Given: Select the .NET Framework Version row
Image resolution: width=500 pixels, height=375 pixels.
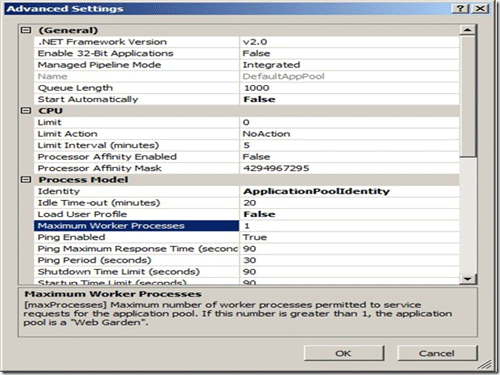Looking at the screenshot, I should point(247,42).
